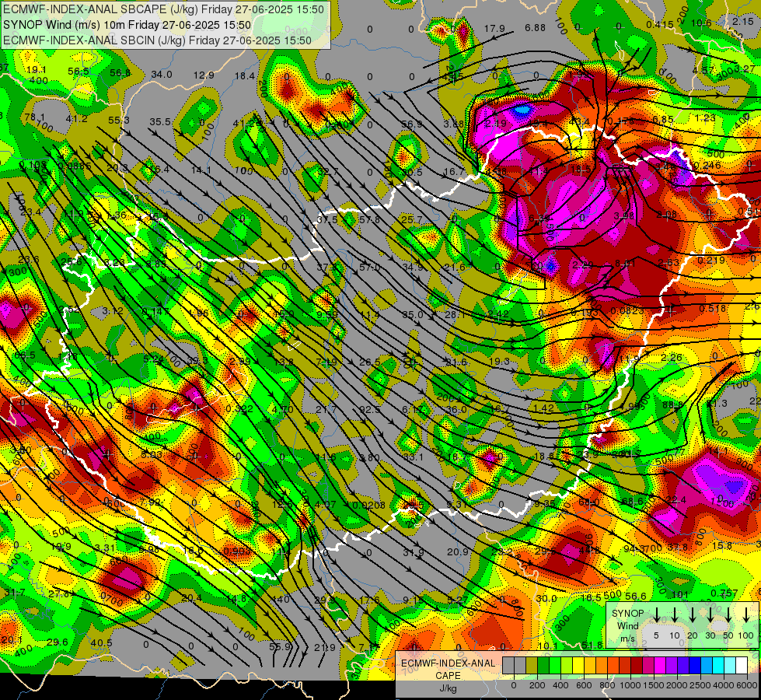The width and height of the screenshot is (761, 700).
Task: Select the station value 0.246
Action: click(707, 165)
